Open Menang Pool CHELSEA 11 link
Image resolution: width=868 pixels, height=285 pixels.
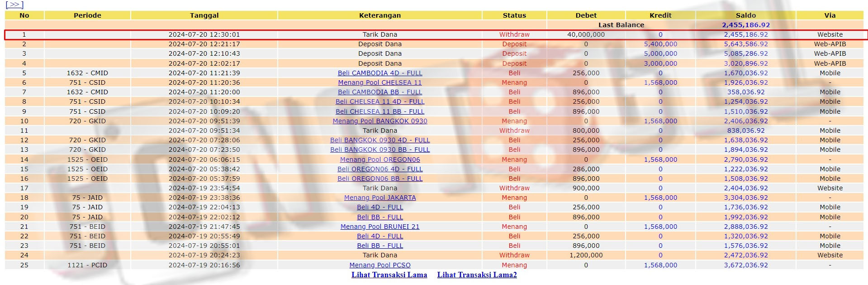[x=379, y=82]
